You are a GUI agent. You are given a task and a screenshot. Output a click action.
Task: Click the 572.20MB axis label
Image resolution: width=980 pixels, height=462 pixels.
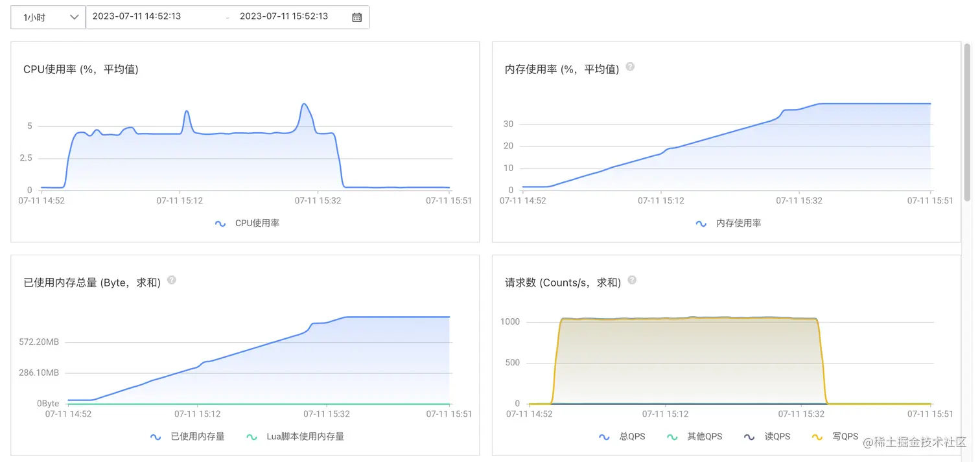coord(39,341)
